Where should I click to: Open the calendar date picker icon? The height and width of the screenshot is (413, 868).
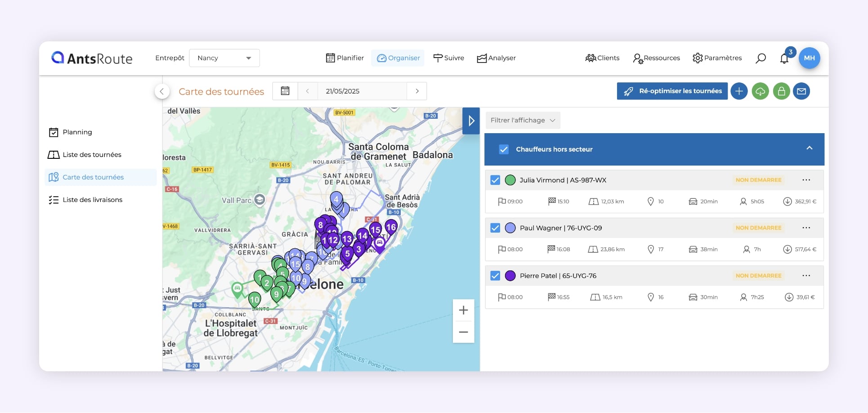click(285, 91)
